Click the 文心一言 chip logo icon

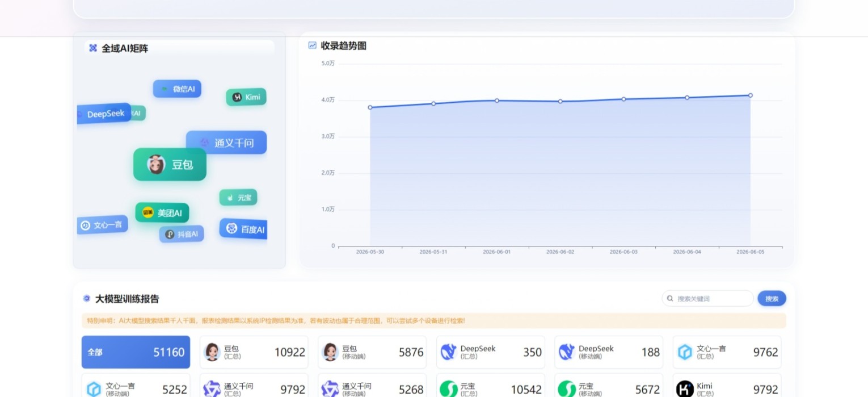pyautogui.click(x=86, y=225)
